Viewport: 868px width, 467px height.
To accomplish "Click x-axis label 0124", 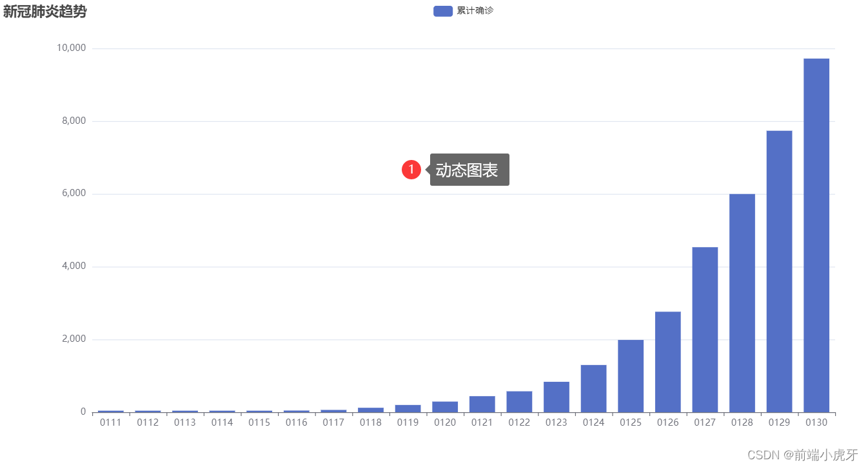I will coord(593,422).
